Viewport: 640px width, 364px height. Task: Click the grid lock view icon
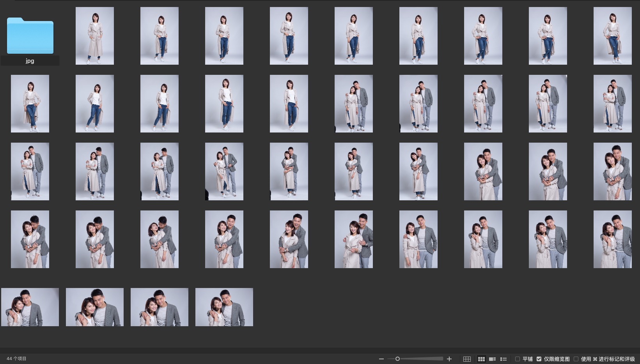(x=467, y=359)
